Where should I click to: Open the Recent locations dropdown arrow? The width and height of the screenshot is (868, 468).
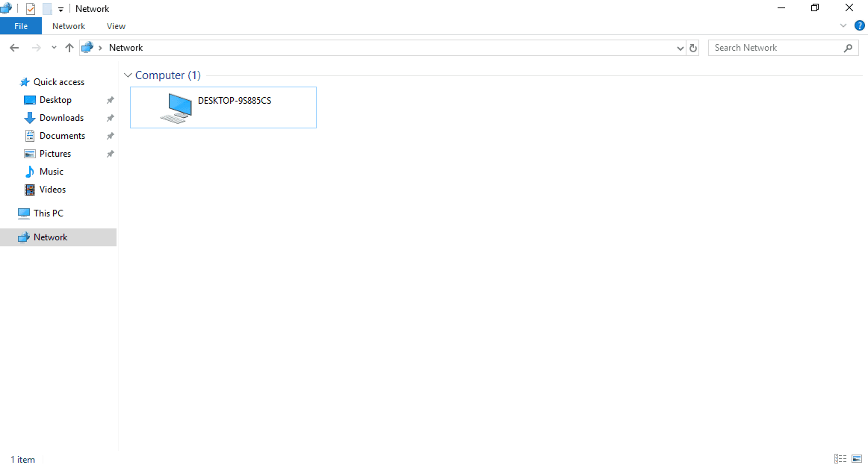point(54,48)
